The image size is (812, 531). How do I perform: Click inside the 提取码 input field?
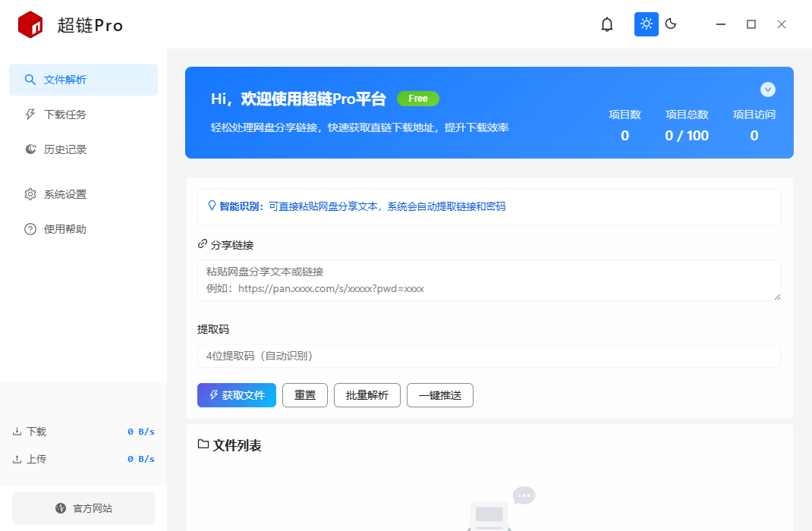489,355
